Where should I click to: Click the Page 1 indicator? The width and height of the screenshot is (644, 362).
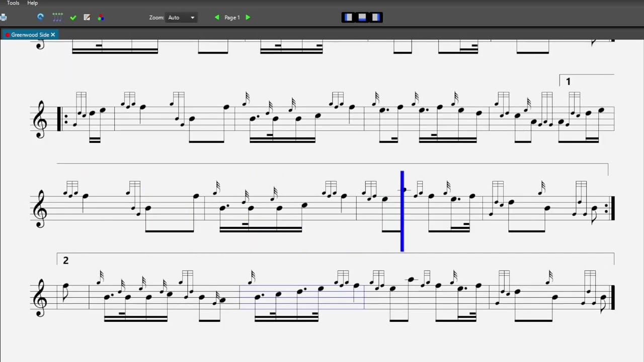click(x=232, y=18)
